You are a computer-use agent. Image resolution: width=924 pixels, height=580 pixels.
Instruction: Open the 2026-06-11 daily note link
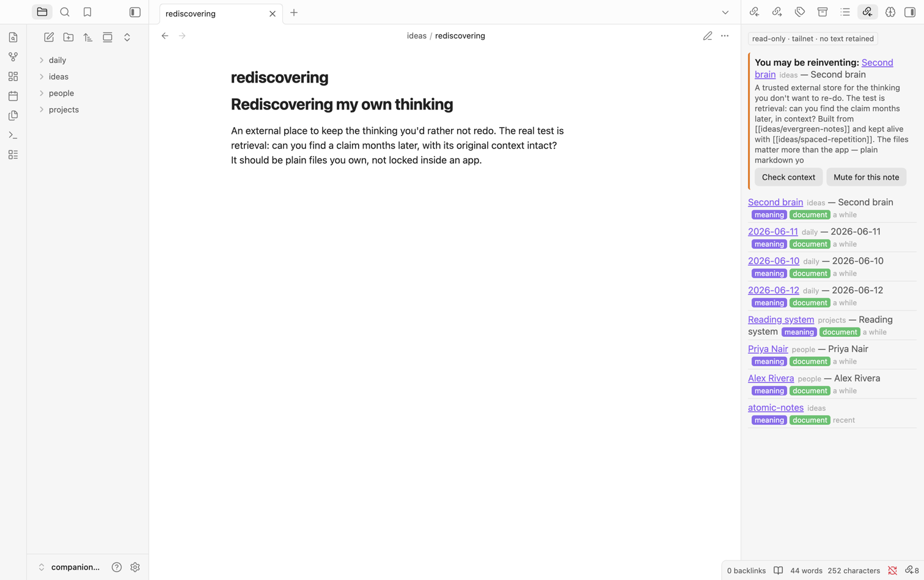(773, 232)
